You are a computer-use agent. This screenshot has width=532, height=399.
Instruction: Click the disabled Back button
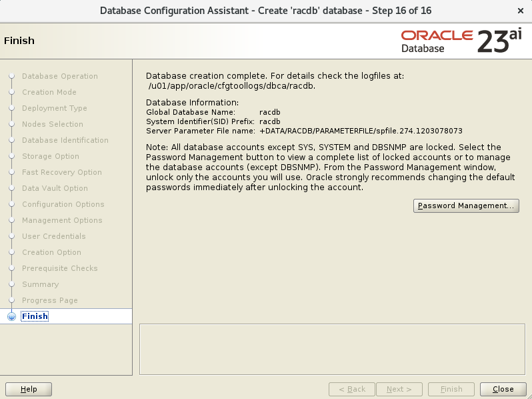352,389
